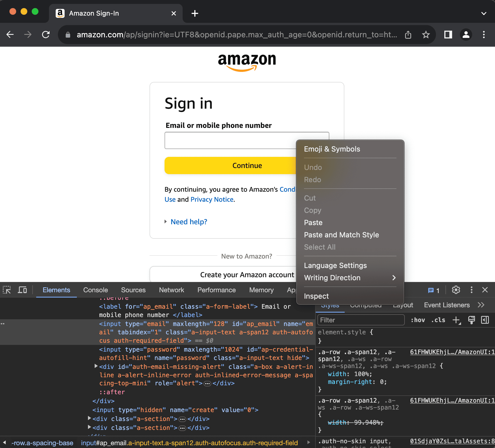Toggle the browser side panel icon

tap(448, 35)
